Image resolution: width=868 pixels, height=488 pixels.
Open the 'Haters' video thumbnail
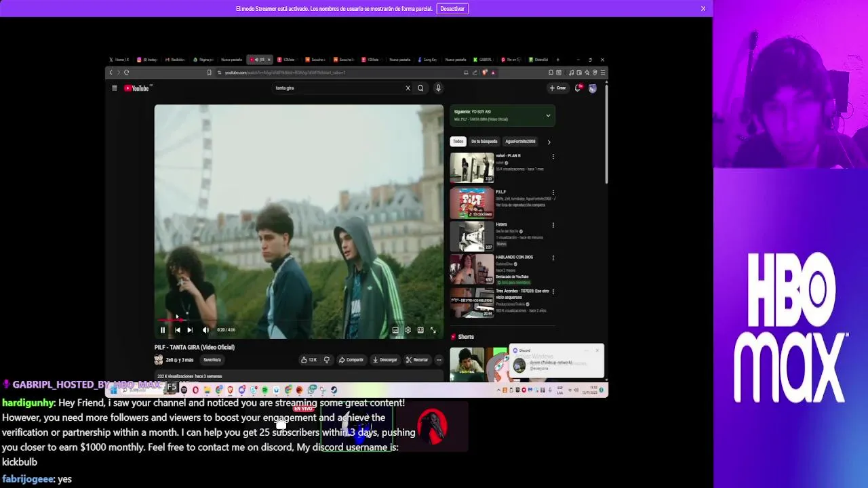(472, 236)
